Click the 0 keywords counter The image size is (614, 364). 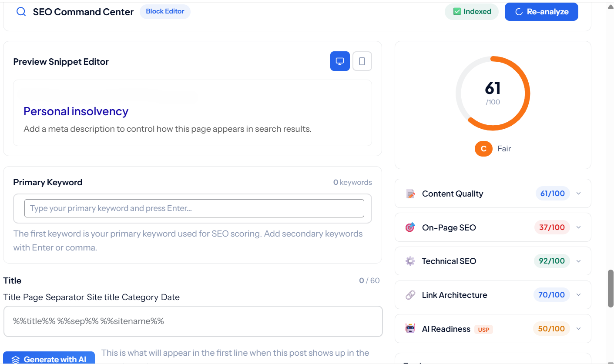(352, 182)
